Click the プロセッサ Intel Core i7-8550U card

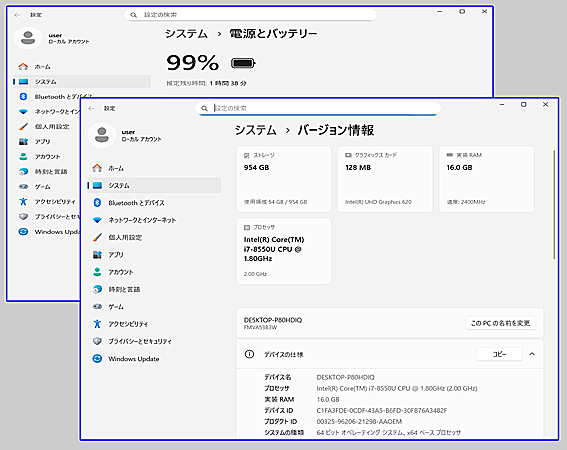tap(284, 251)
